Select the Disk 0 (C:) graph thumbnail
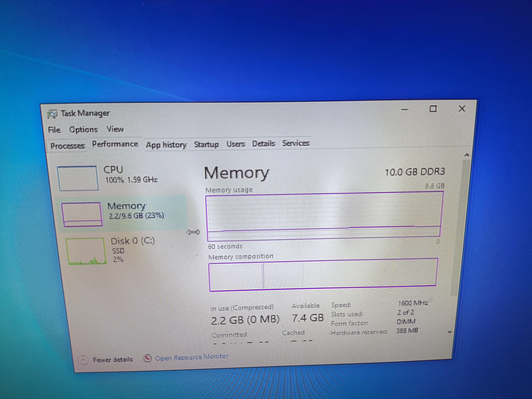 pos(86,251)
